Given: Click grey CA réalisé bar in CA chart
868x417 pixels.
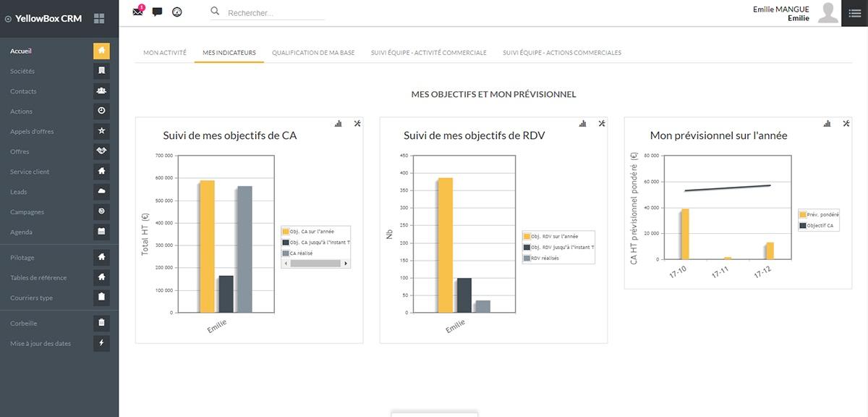Looking at the screenshot, I should pyautogui.click(x=244, y=250).
